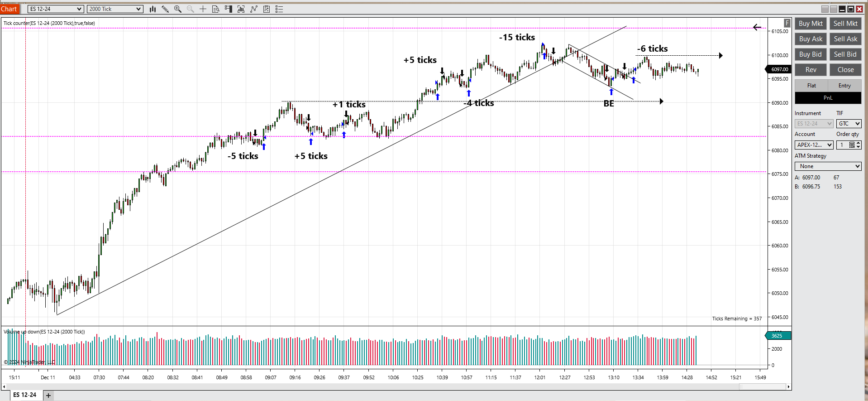Open the Order qty calculator keypad
This screenshot has width=868, height=401.
(852, 145)
